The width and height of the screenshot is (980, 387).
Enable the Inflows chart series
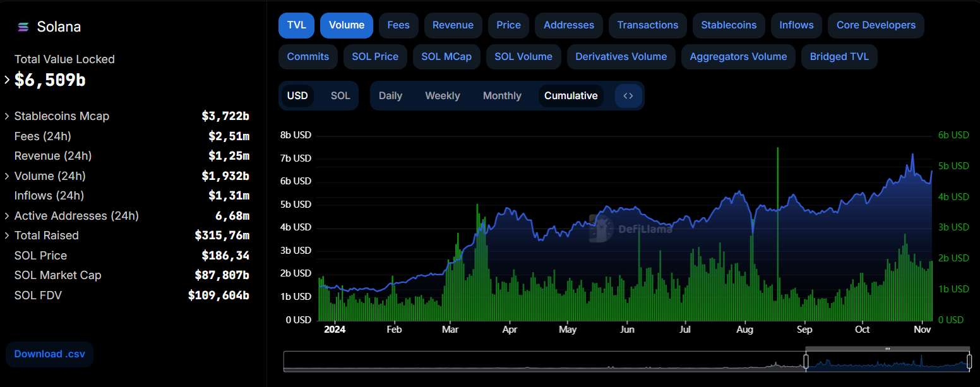click(796, 25)
